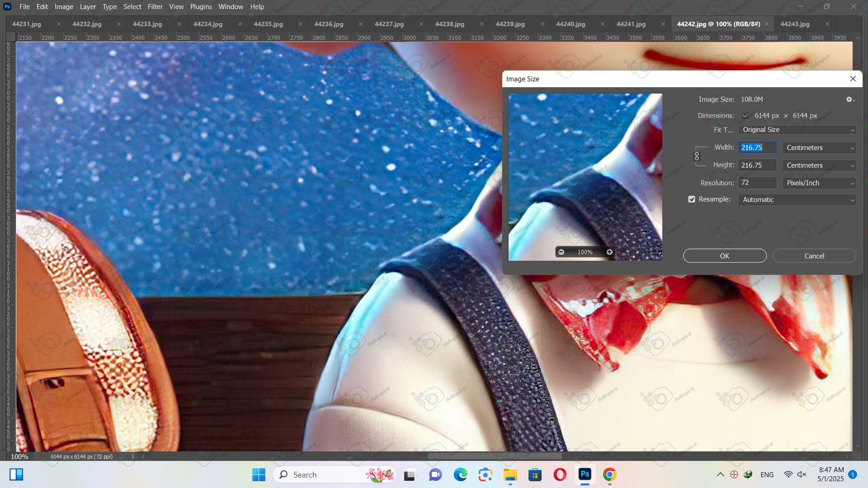Open the Image Size settings gear menu
The height and width of the screenshot is (488, 868).
click(850, 99)
